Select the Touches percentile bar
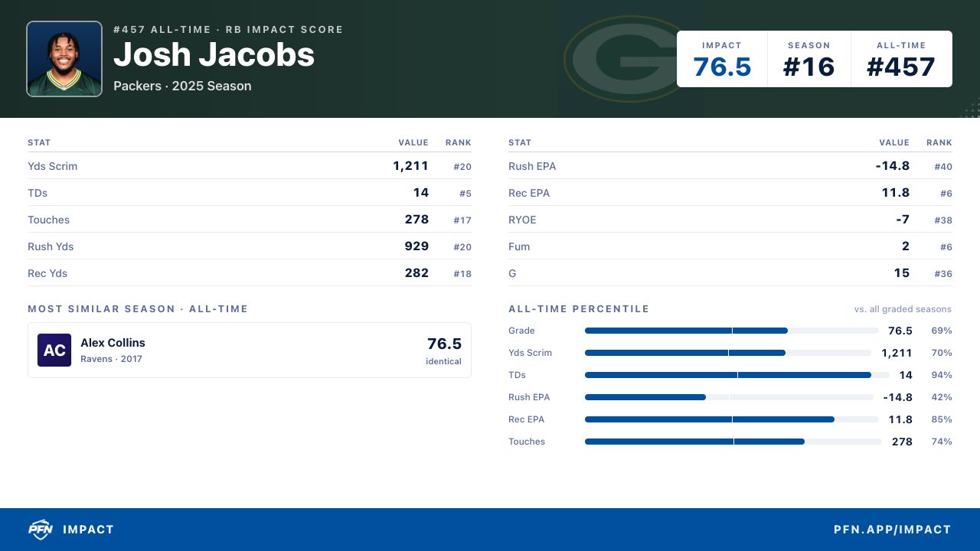 tap(733, 442)
